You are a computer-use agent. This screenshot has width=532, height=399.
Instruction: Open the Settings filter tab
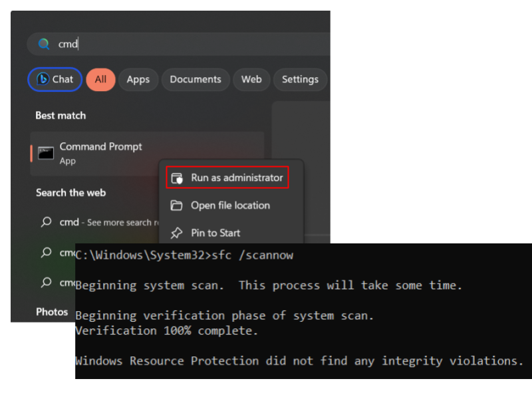coord(301,79)
